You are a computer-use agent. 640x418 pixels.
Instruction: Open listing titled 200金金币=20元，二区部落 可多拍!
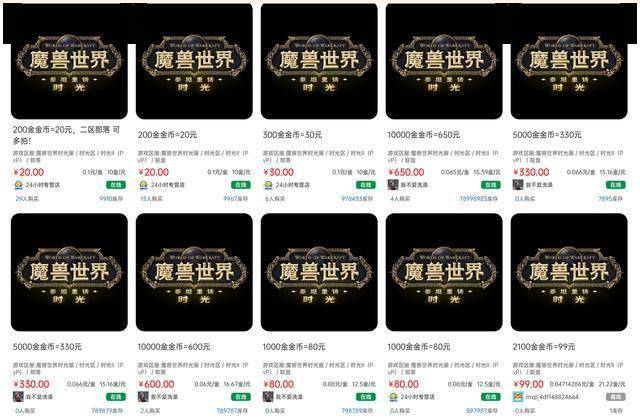point(66,135)
